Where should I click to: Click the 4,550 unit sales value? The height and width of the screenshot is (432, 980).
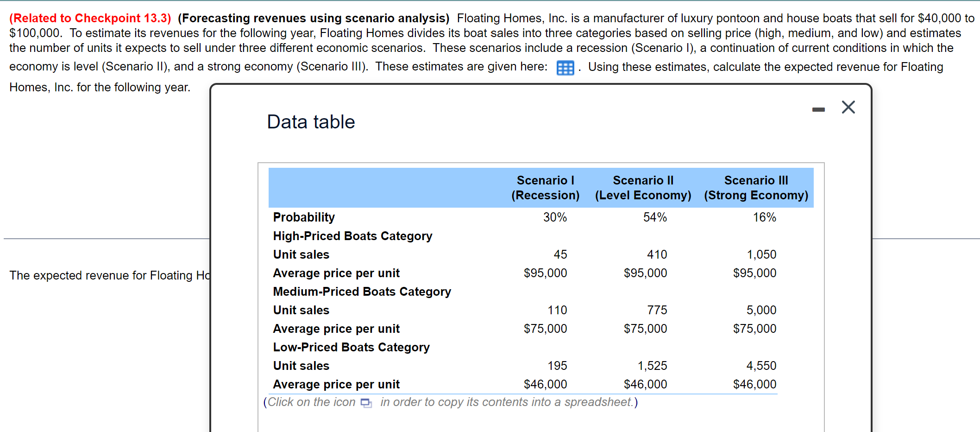(761, 366)
